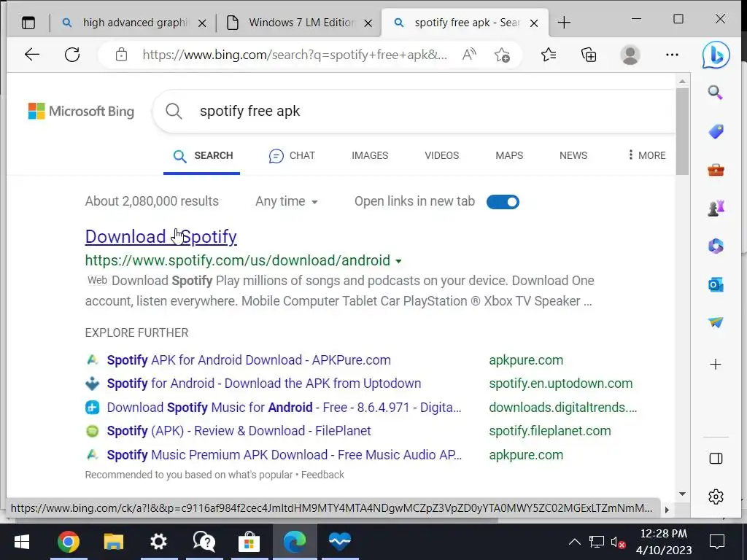Open Spotify (APK) FilePlanet link
The image size is (747, 560).
239,430
